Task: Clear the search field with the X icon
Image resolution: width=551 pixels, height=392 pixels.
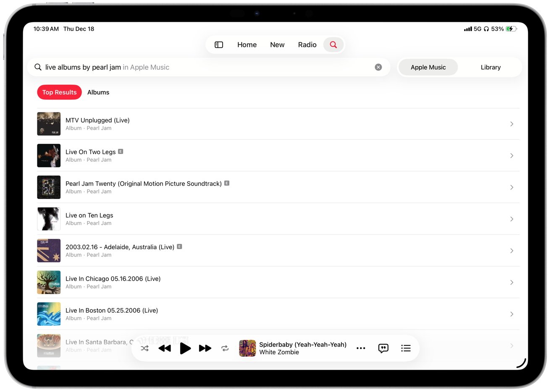Action: click(x=378, y=67)
